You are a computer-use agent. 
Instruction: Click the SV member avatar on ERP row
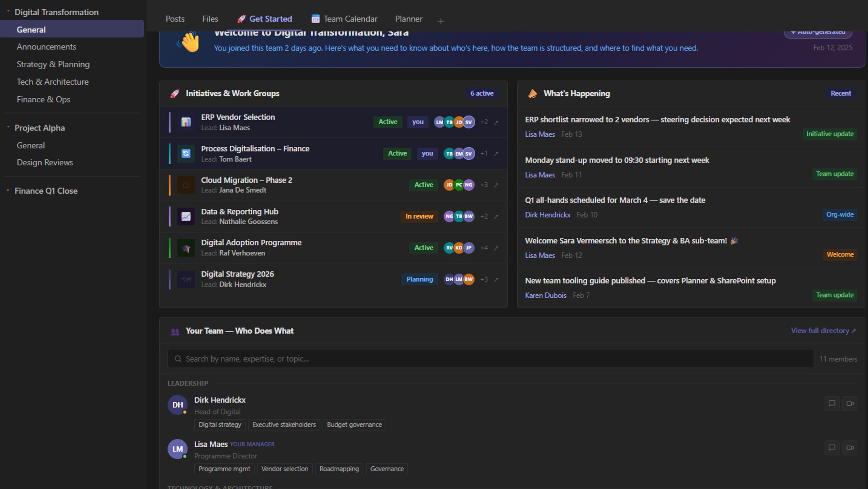(468, 122)
